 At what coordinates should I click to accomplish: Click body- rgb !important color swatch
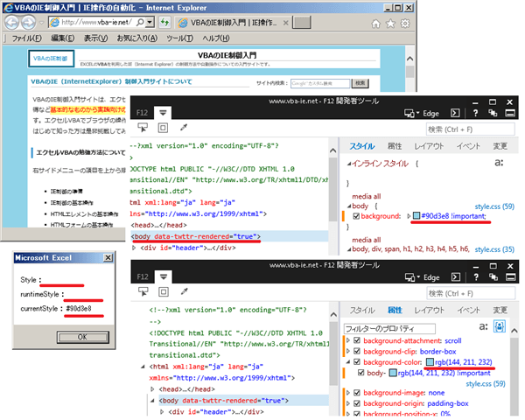point(393,373)
